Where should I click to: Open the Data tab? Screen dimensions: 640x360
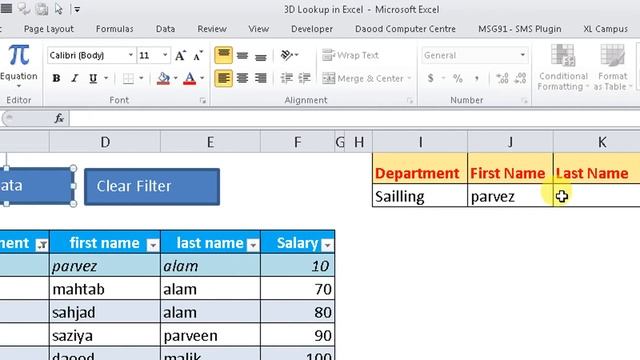[x=165, y=29]
